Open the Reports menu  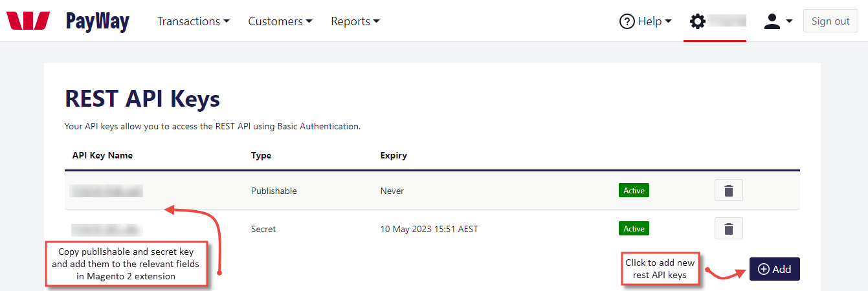pos(355,21)
